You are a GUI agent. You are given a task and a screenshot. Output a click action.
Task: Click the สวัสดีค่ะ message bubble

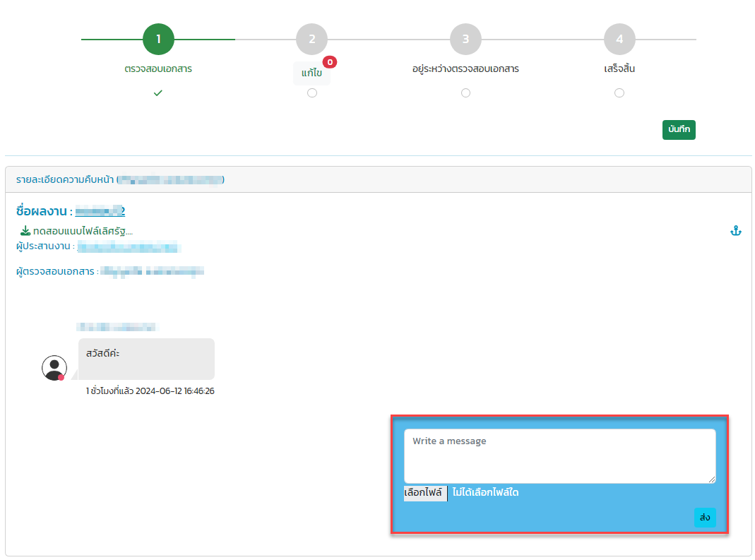[x=146, y=359]
